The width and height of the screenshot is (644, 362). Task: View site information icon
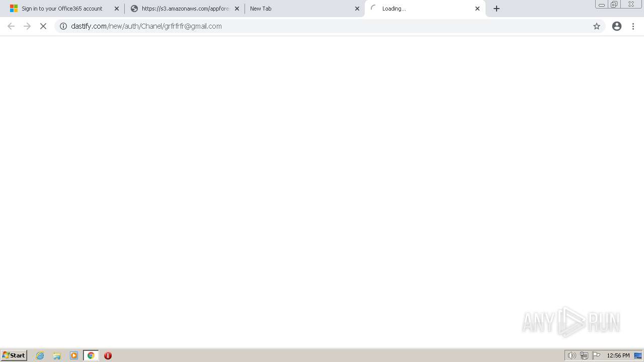click(63, 26)
